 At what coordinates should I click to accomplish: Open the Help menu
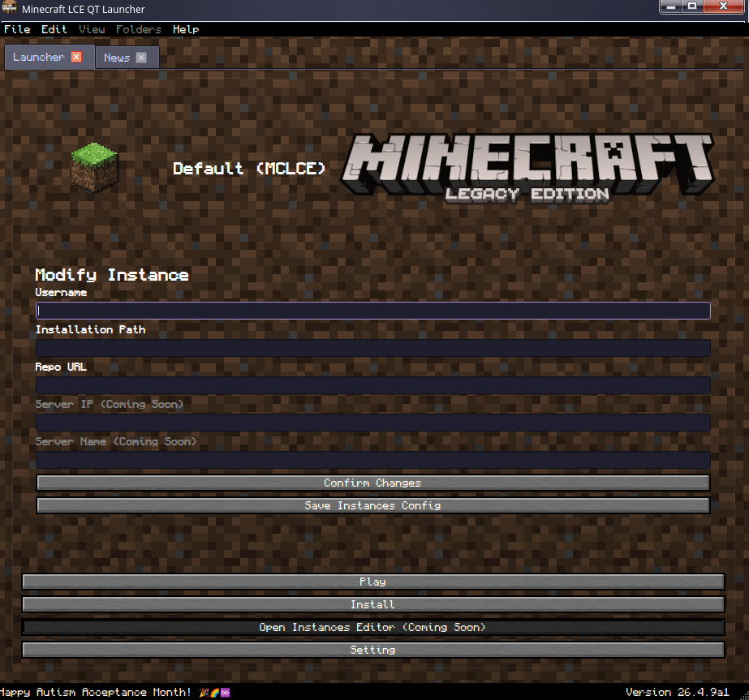186,29
